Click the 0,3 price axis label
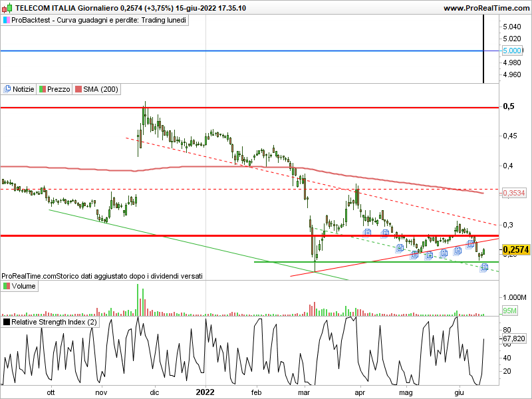Screen dimensions: 532x399 [x=508, y=225]
